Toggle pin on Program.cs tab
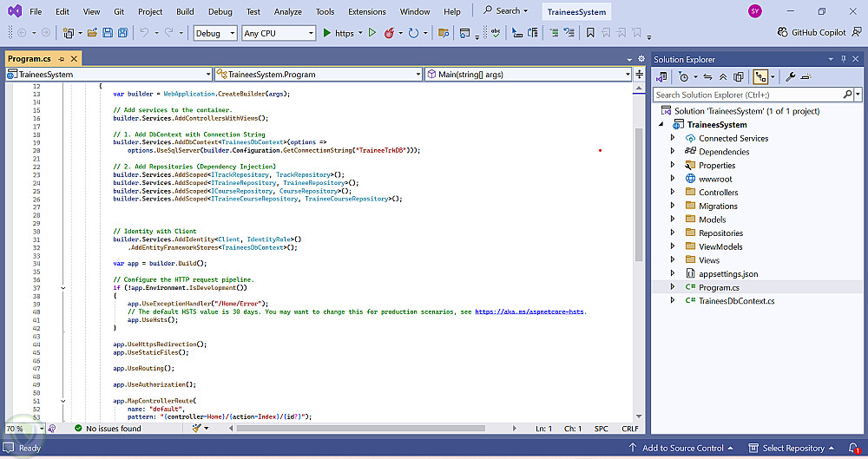868x459 pixels. coord(61,59)
